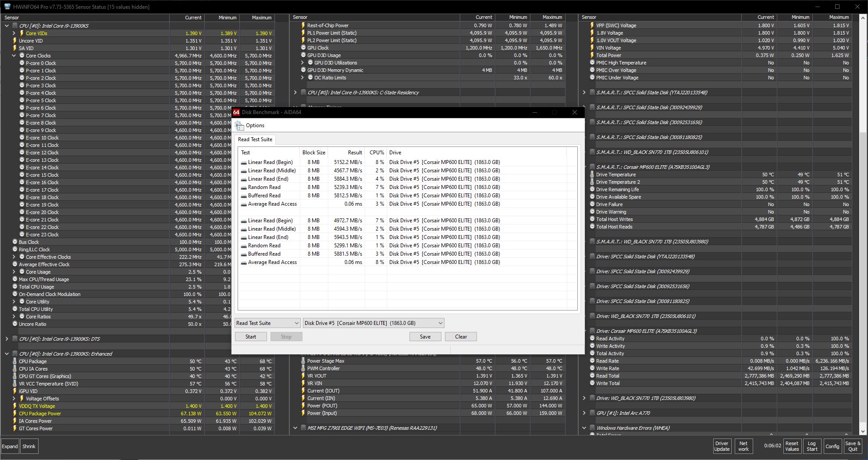Click the Log Start button
The image size is (868, 460).
tap(811, 446)
